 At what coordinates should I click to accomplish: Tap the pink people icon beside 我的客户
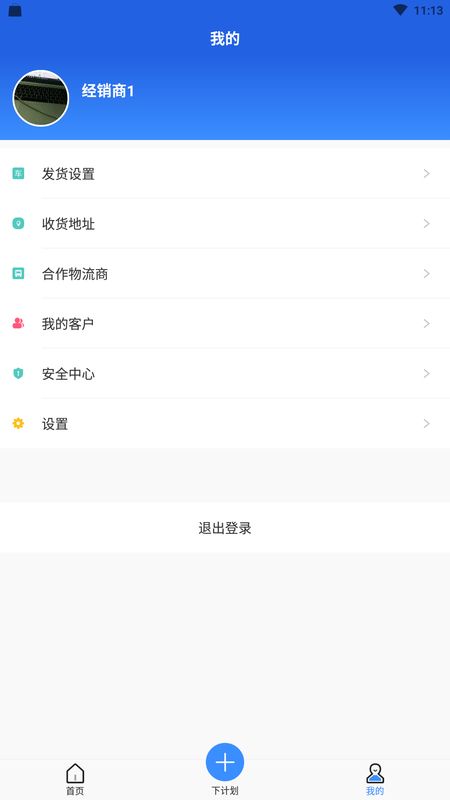coord(18,323)
